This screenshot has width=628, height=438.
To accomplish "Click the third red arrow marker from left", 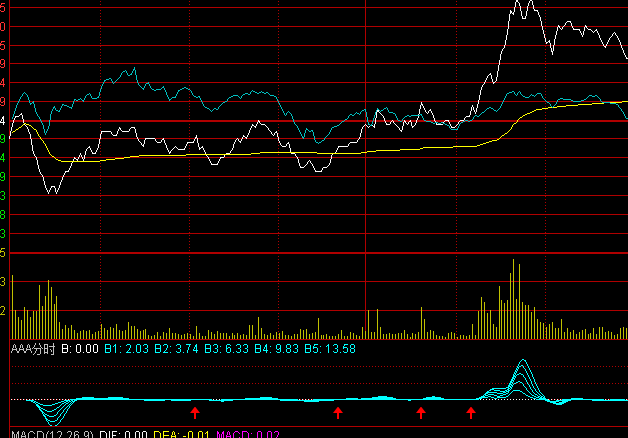I will click(x=421, y=411).
